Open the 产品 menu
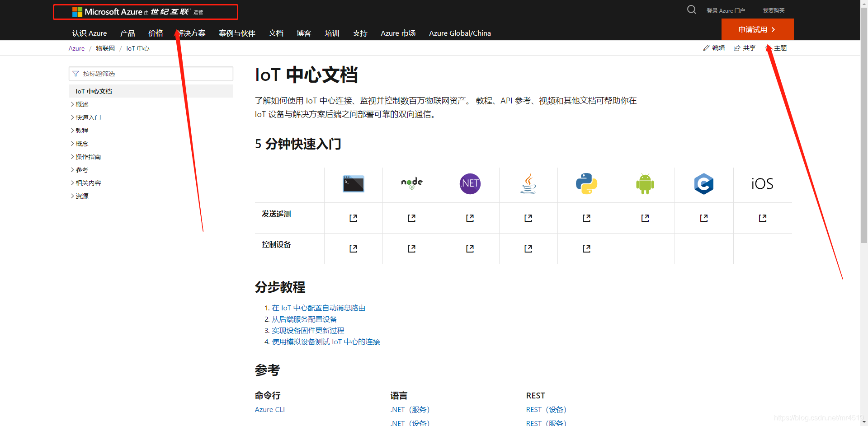 click(x=127, y=33)
